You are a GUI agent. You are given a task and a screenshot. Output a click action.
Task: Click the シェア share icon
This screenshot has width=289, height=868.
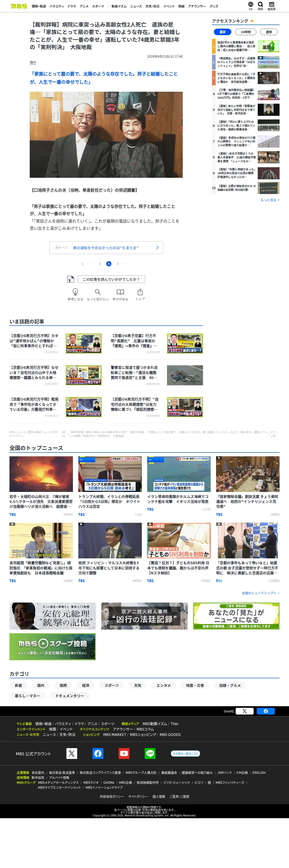pyautogui.click(x=140, y=292)
